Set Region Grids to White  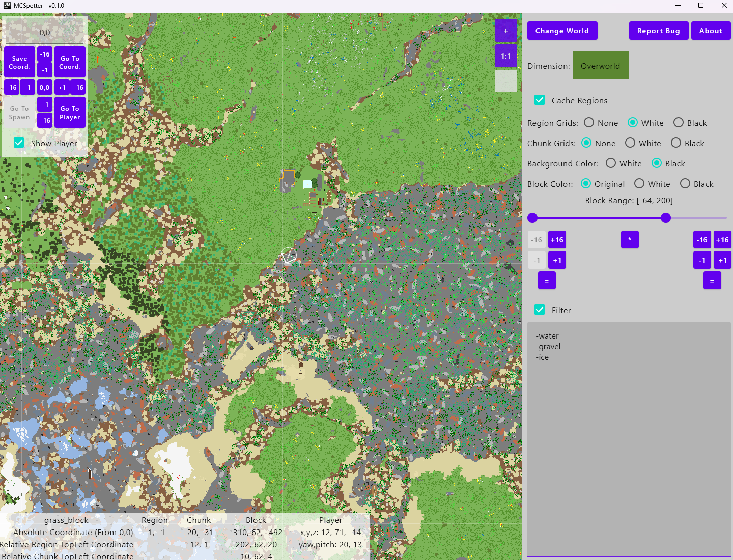pyautogui.click(x=633, y=122)
